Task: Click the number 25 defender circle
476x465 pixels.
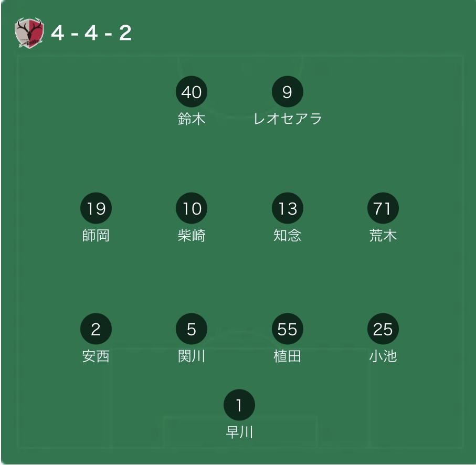Action: (x=383, y=329)
